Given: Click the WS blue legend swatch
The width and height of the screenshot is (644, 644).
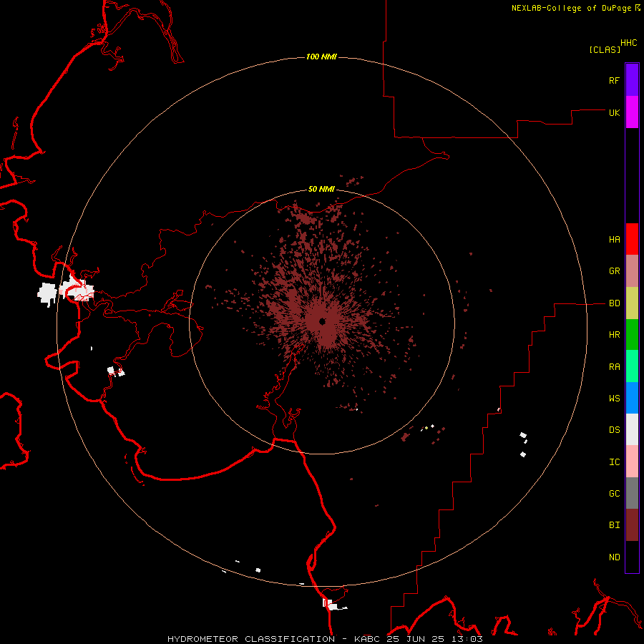Looking at the screenshot, I should tap(632, 398).
